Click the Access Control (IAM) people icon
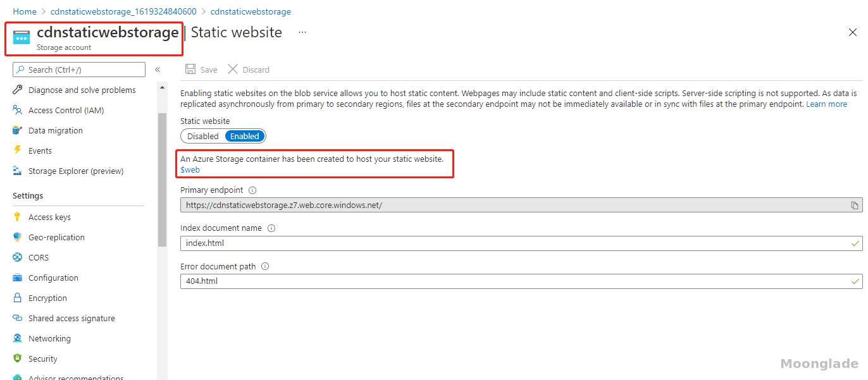This screenshot has height=380, width=868. (x=18, y=110)
